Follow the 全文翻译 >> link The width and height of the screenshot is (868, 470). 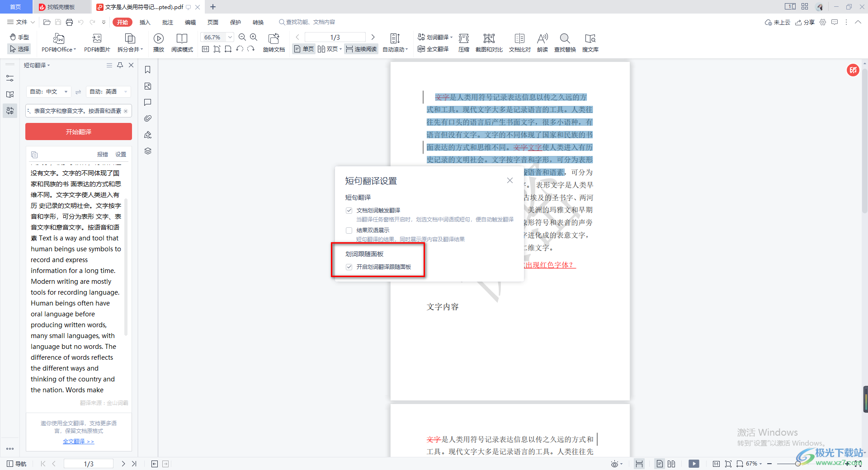click(78, 442)
